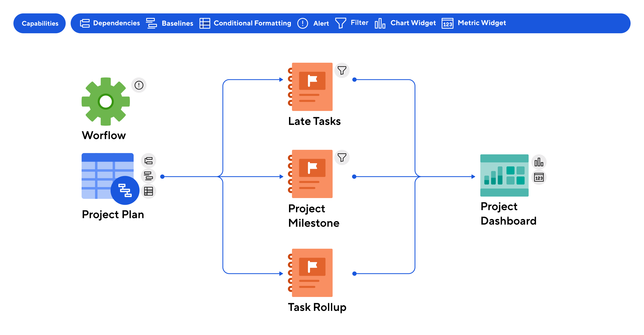Open the Project Milestone report icon
This screenshot has height=335, width=644.
(311, 174)
